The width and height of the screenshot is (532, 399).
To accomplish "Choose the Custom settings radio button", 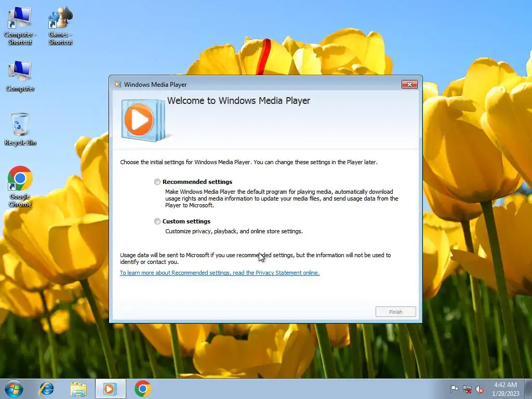I will click(x=157, y=221).
